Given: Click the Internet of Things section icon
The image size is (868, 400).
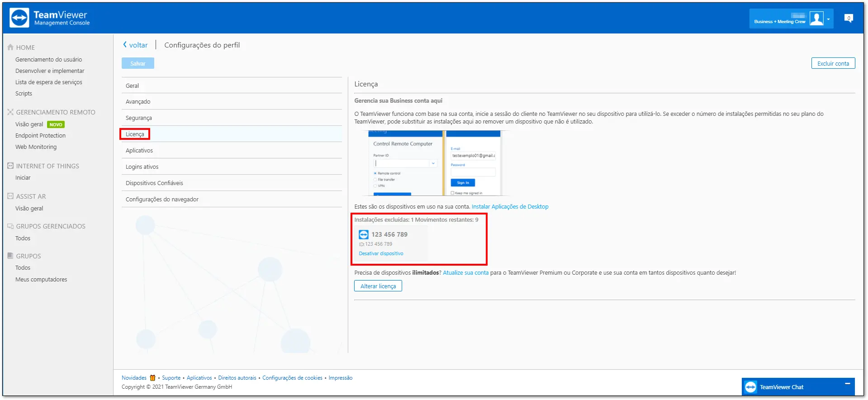Looking at the screenshot, I should 10,166.
